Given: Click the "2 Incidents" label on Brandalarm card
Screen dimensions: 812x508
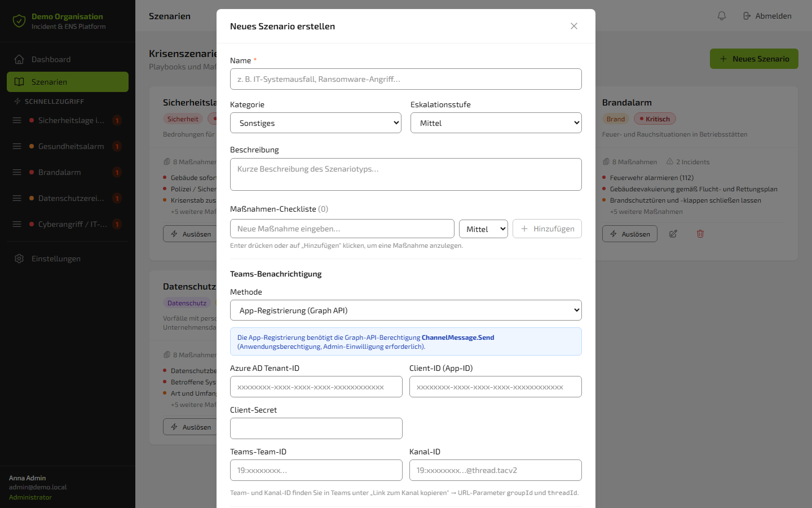Looking at the screenshot, I should (x=688, y=162).
